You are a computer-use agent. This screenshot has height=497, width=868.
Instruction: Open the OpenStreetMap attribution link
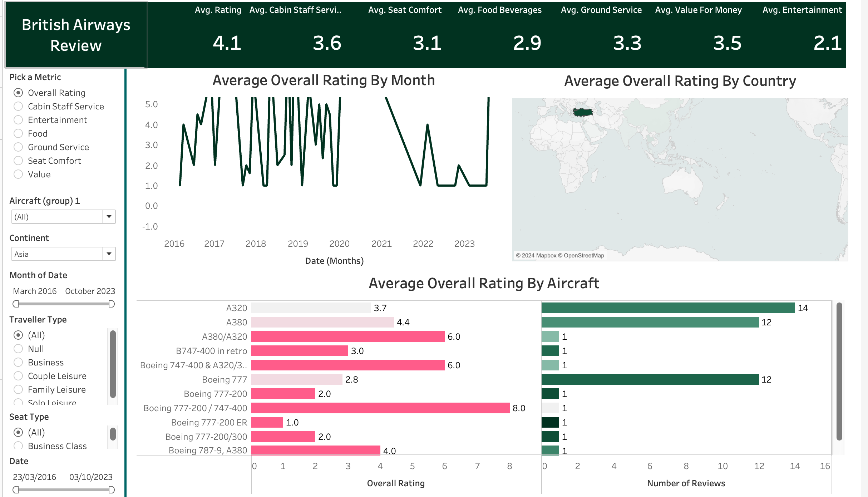click(582, 255)
